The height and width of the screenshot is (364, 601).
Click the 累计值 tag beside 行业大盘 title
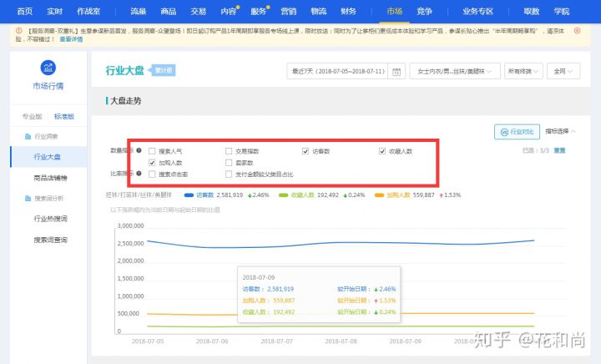pos(164,72)
